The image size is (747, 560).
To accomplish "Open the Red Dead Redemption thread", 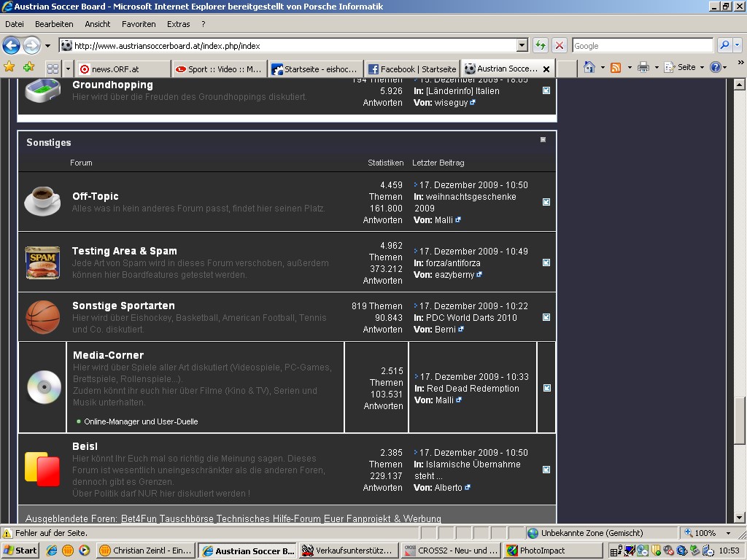I will coord(473,389).
